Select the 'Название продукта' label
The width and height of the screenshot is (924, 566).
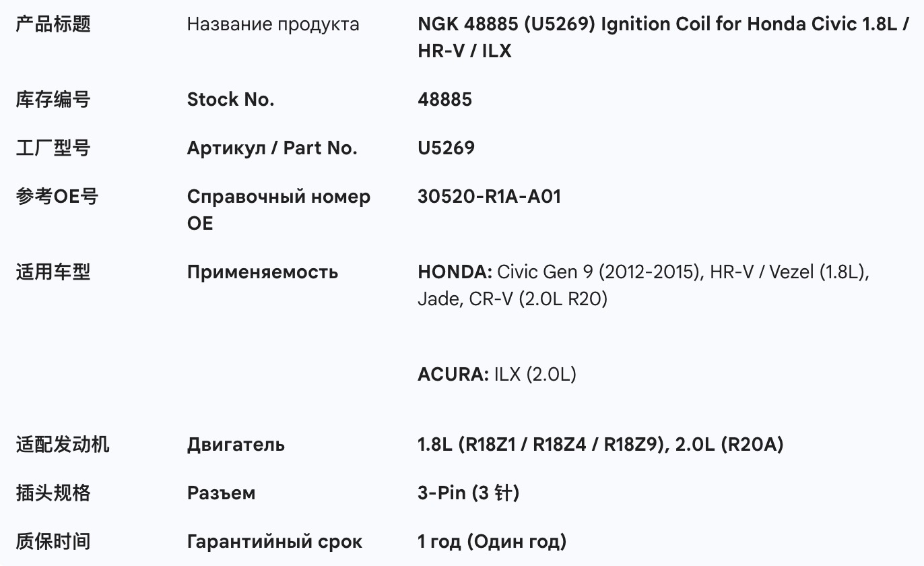pyautogui.click(x=273, y=24)
